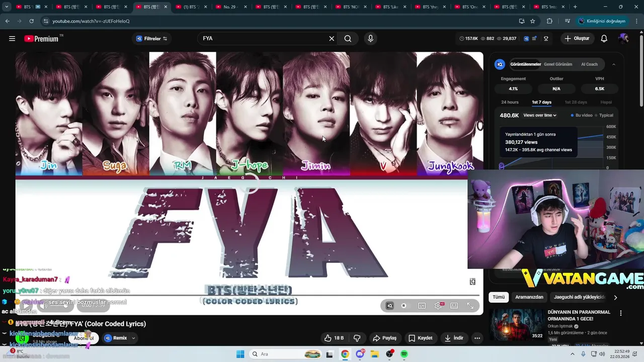Choose the 1st 28 days range
The height and width of the screenshot is (362, 644).
click(576, 102)
